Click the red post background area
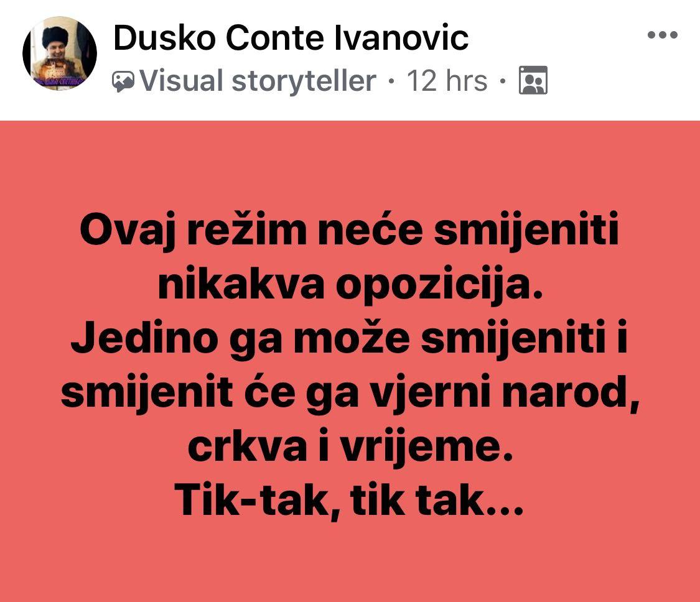 [350, 361]
